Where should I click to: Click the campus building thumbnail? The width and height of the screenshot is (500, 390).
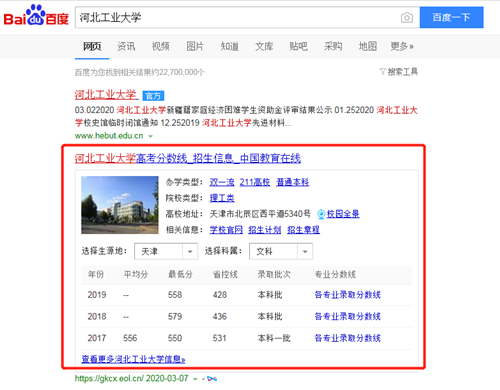pyautogui.click(x=120, y=205)
